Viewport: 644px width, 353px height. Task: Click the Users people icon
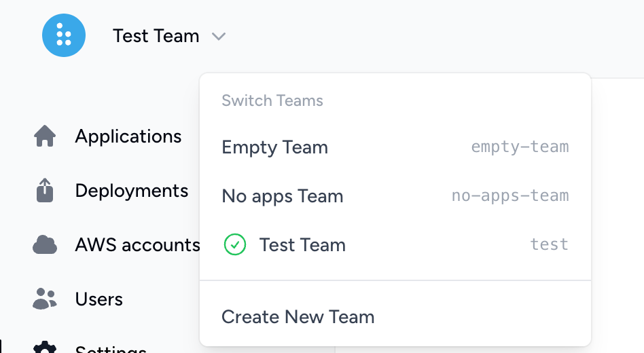pos(45,299)
